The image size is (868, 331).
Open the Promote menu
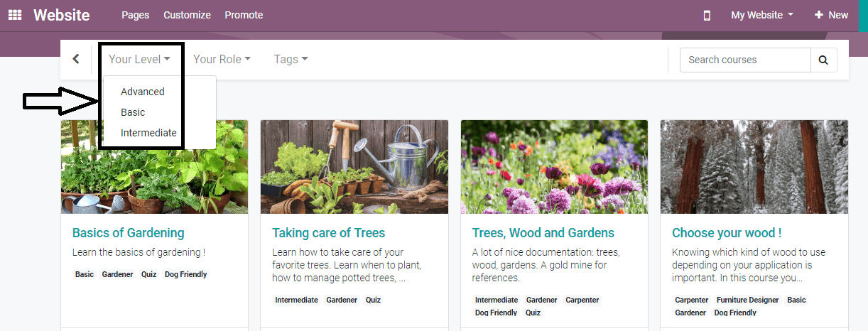pyautogui.click(x=244, y=15)
